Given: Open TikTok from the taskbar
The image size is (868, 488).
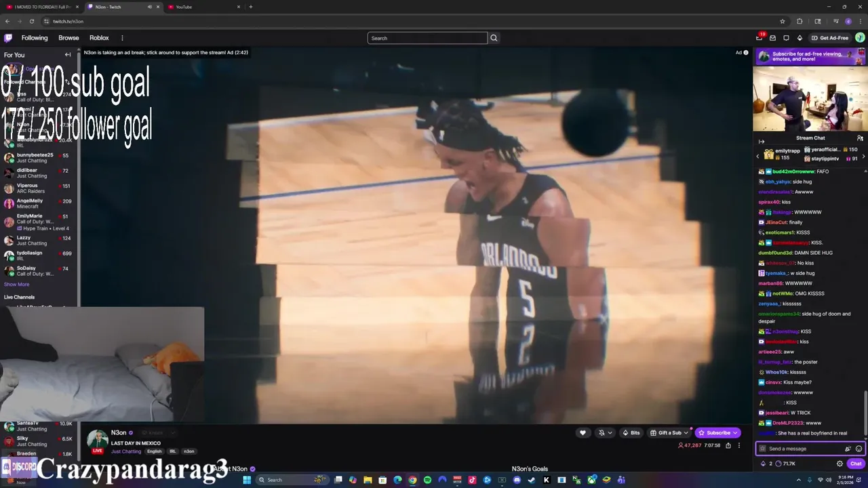Looking at the screenshot, I should pyautogui.click(x=472, y=480).
